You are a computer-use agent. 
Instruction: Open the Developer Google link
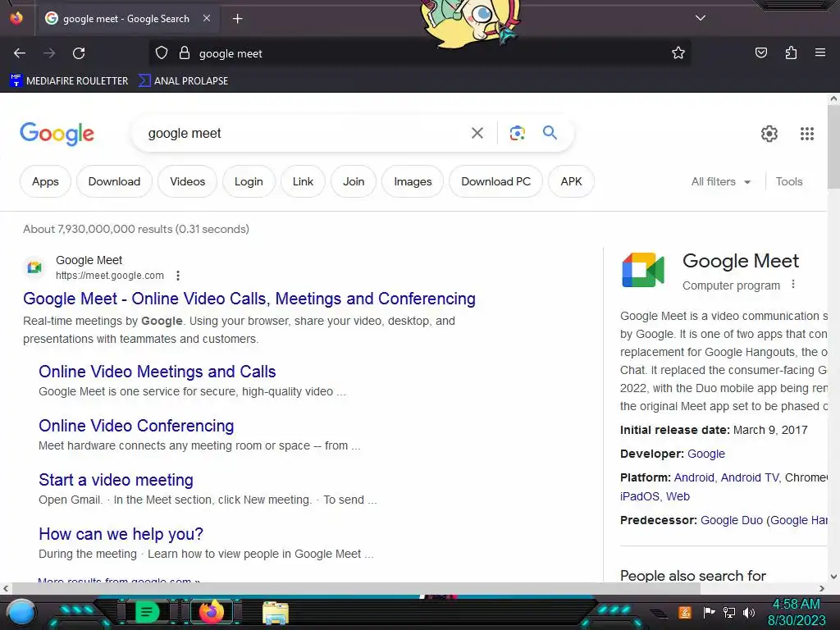[706, 454]
